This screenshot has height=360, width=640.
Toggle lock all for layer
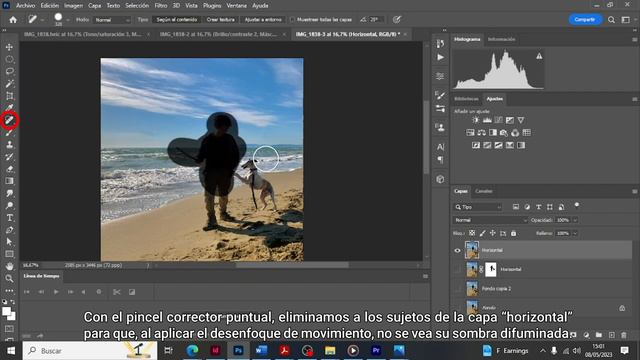tap(513, 233)
